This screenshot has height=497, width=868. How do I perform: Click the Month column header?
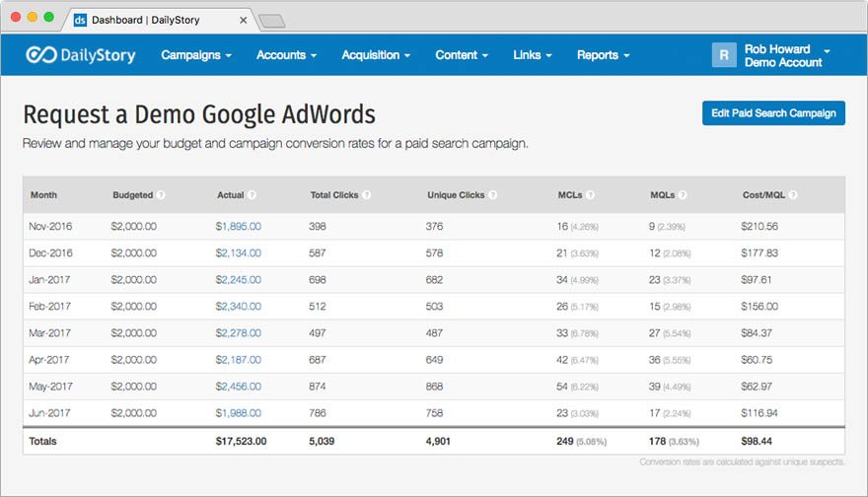pyautogui.click(x=43, y=195)
